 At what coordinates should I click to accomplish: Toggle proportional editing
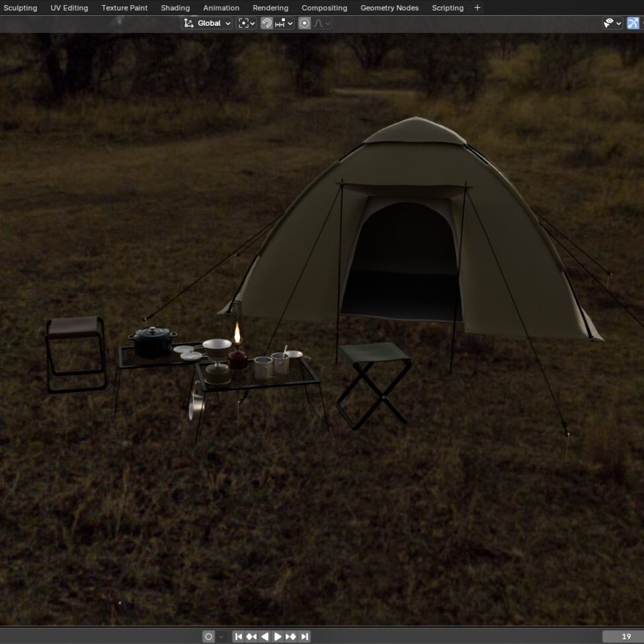pyautogui.click(x=304, y=23)
